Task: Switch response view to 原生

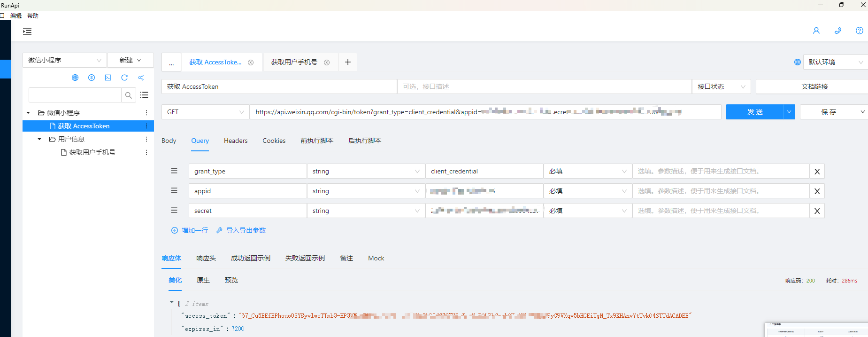Action: pos(203,280)
